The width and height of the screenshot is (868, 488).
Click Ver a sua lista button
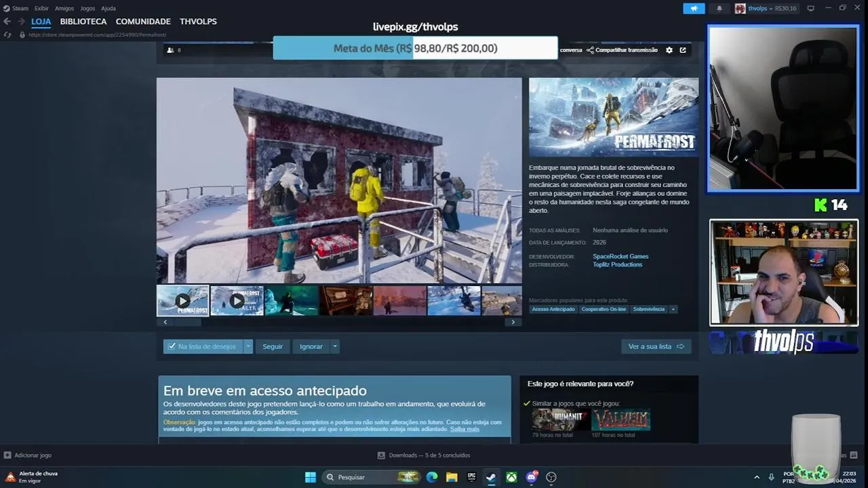click(x=656, y=346)
